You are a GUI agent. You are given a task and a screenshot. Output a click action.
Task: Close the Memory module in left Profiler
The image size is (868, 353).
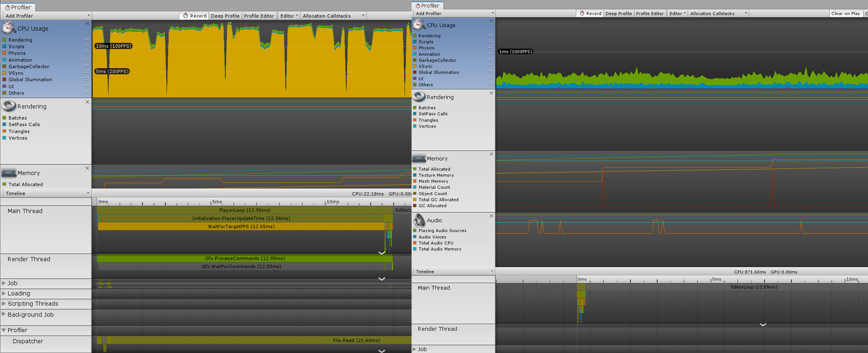(87, 168)
